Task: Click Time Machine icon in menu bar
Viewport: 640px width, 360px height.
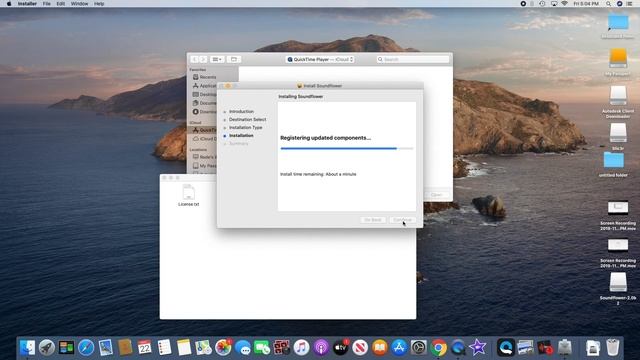Action: point(542,4)
